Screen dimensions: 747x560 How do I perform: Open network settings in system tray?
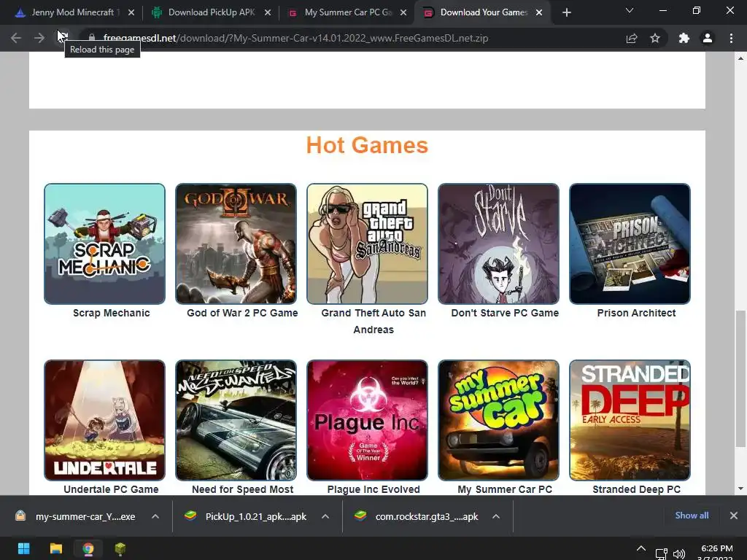tap(662, 554)
